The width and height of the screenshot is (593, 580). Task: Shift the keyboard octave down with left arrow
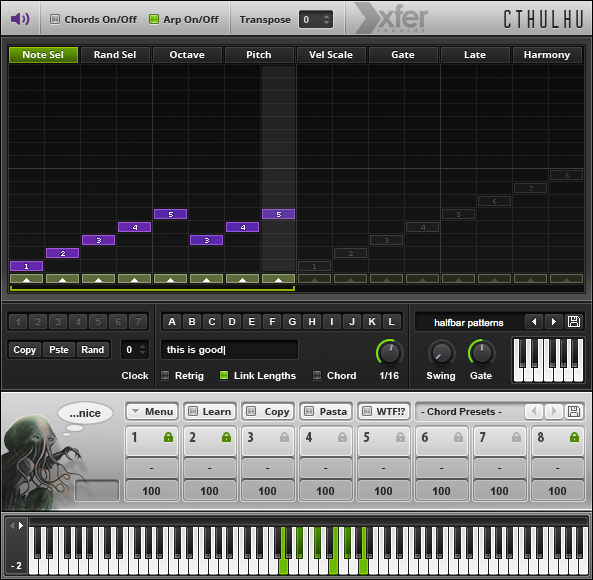pyautogui.click(x=12, y=525)
